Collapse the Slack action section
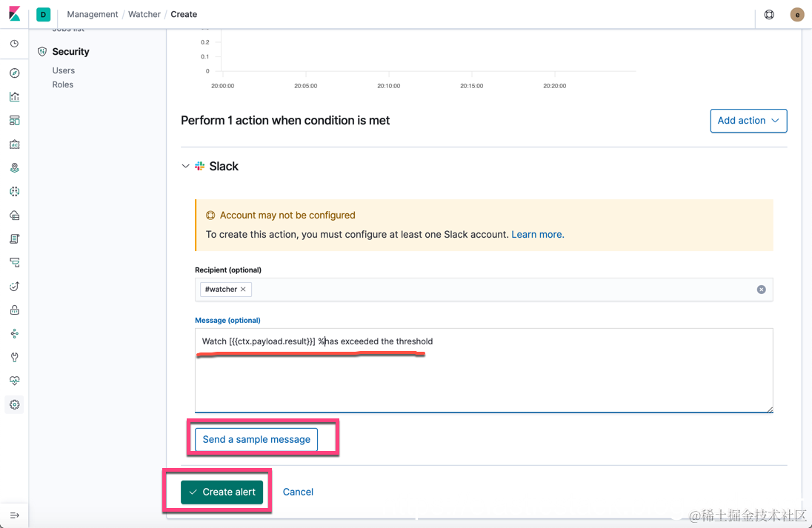 pos(185,167)
